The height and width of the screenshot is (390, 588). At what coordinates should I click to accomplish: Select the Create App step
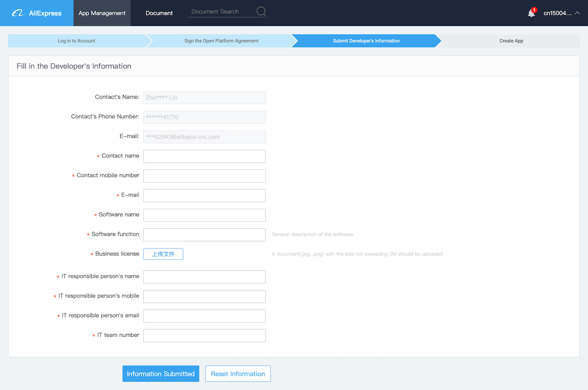511,41
